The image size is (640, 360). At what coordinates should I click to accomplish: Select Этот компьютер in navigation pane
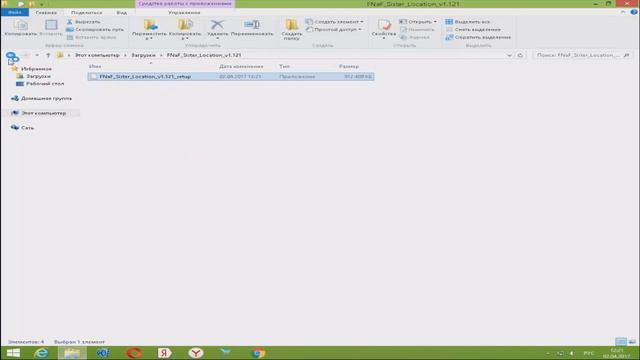pos(39,113)
